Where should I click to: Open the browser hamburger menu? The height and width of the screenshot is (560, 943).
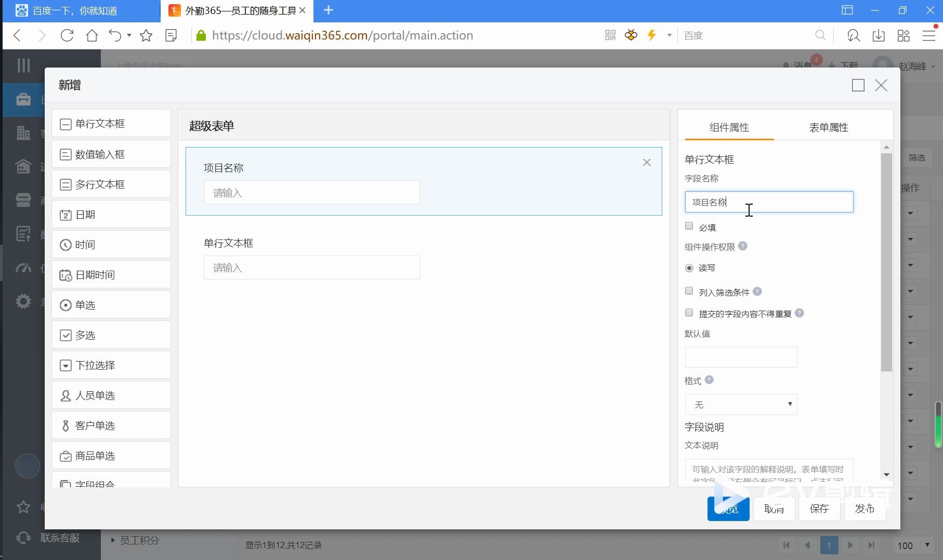point(929,35)
